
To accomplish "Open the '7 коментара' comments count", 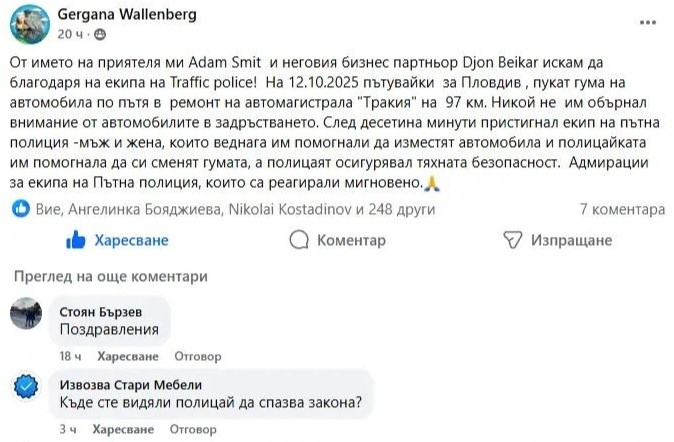I will (x=622, y=210).
